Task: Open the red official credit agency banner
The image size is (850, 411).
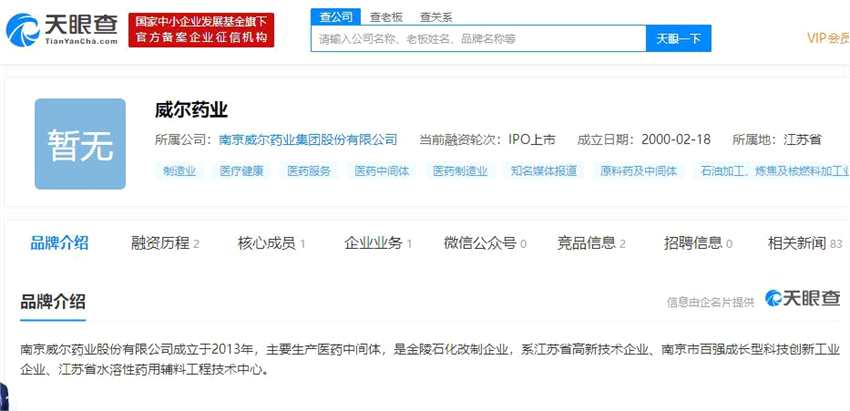Action: pyautogui.click(x=201, y=30)
